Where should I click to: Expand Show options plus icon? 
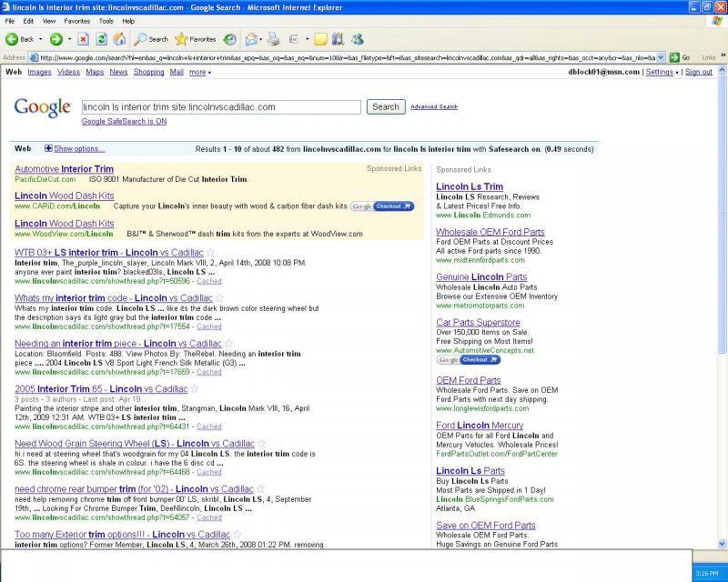48,148
